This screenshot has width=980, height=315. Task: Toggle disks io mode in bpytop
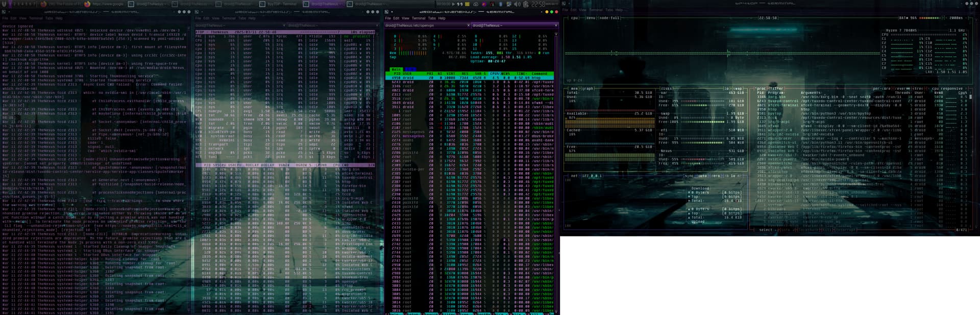click(726, 88)
